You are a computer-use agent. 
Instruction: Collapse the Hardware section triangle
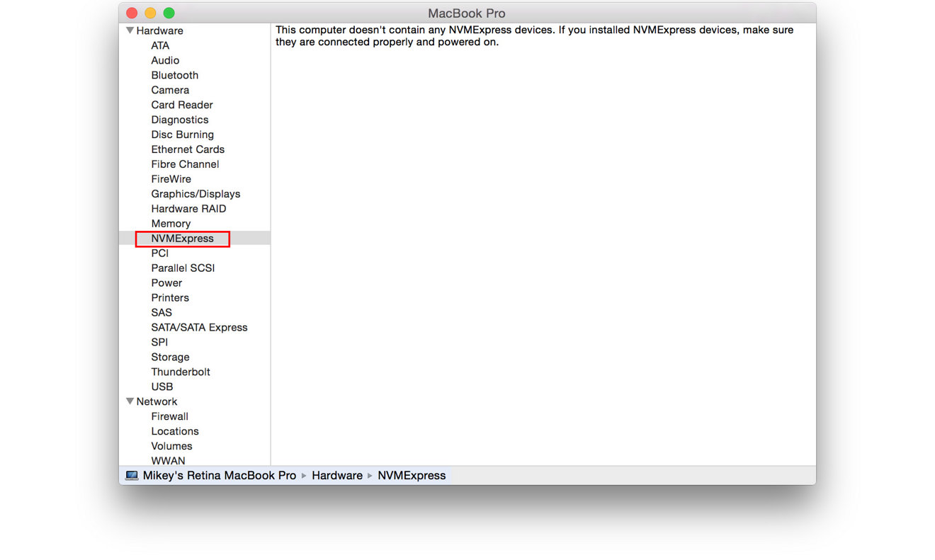(x=130, y=30)
